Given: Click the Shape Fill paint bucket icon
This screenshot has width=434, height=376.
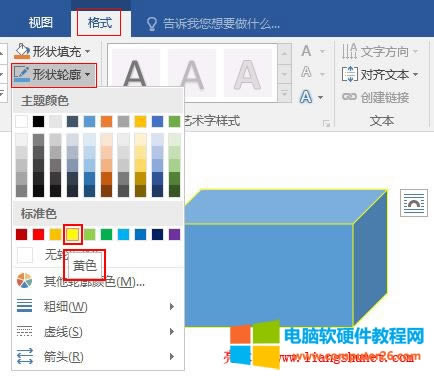Looking at the screenshot, I should pos(22,51).
